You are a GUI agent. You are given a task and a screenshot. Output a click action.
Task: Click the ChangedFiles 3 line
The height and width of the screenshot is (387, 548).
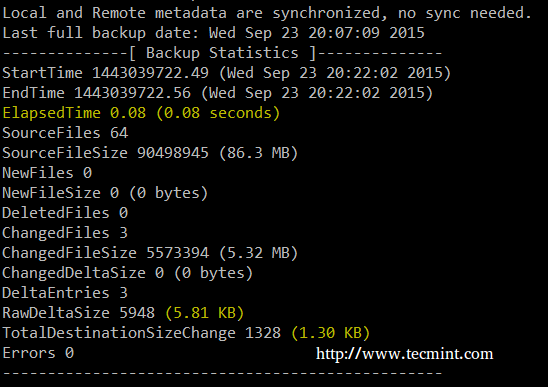65,233
